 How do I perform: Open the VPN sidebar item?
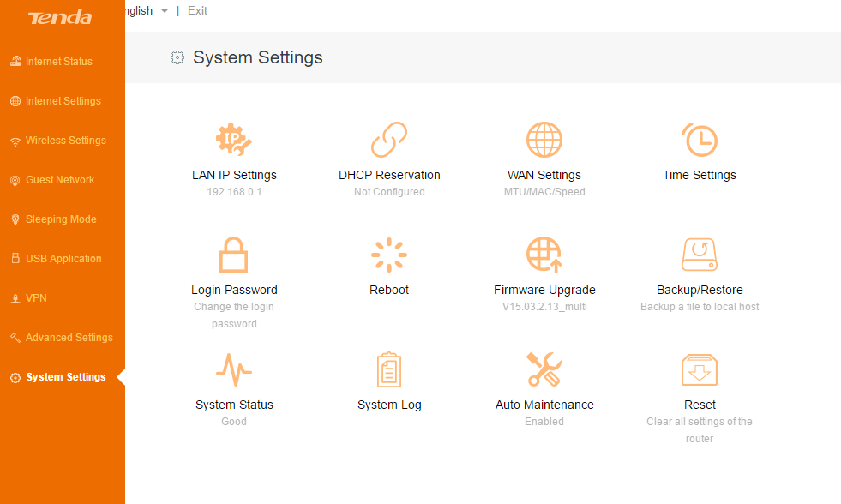click(x=36, y=298)
